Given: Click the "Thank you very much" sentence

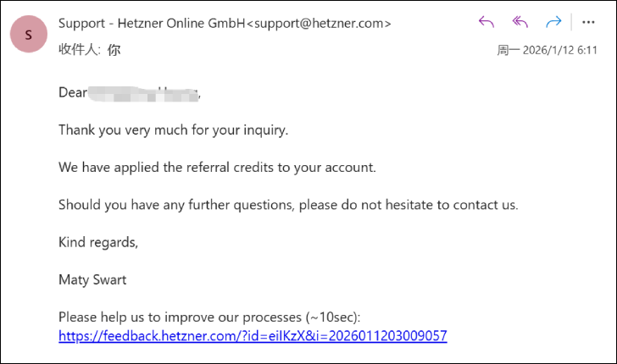Looking at the screenshot, I should [x=173, y=130].
